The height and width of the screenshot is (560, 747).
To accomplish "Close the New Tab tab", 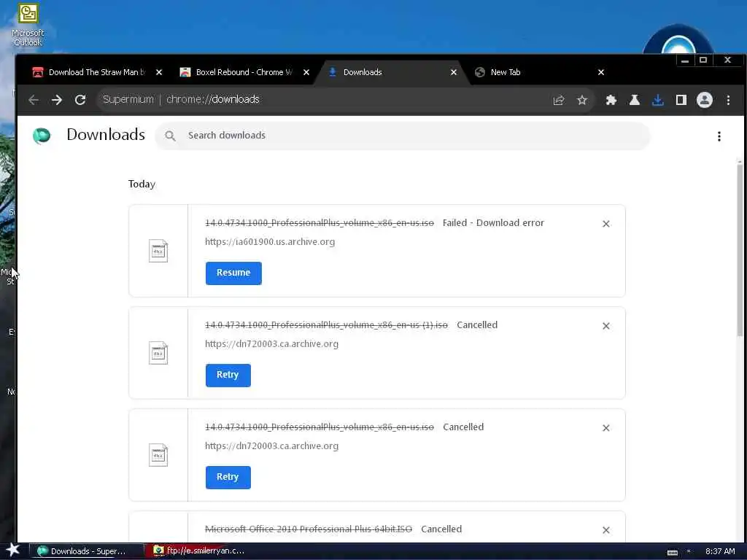I will [x=601, y=72].
